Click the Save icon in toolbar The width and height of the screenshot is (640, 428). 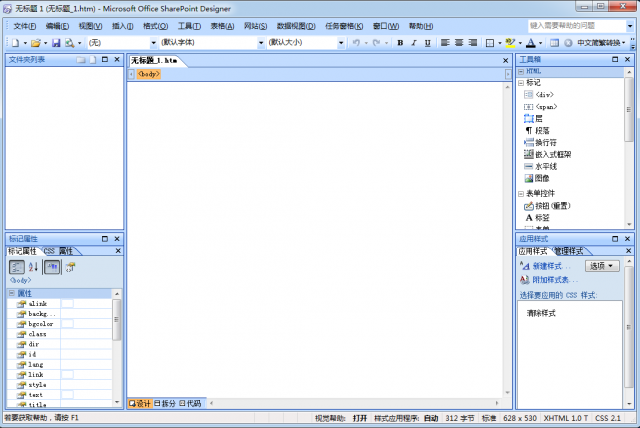point(56,43)
